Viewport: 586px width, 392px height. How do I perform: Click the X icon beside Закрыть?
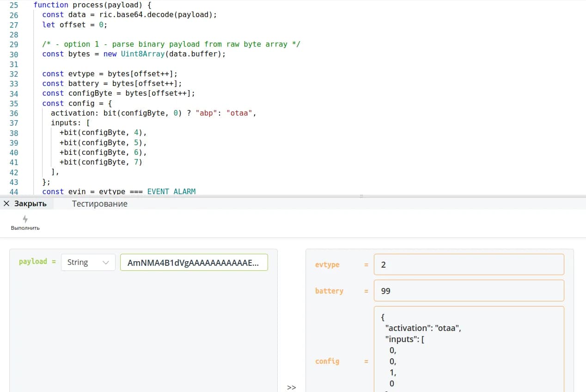coord(6,203)
